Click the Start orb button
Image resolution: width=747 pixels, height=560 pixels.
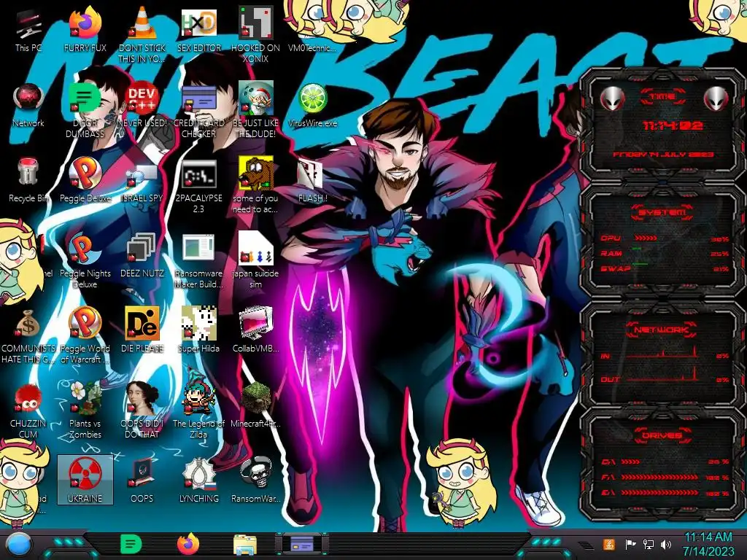(x=19, y=545)
